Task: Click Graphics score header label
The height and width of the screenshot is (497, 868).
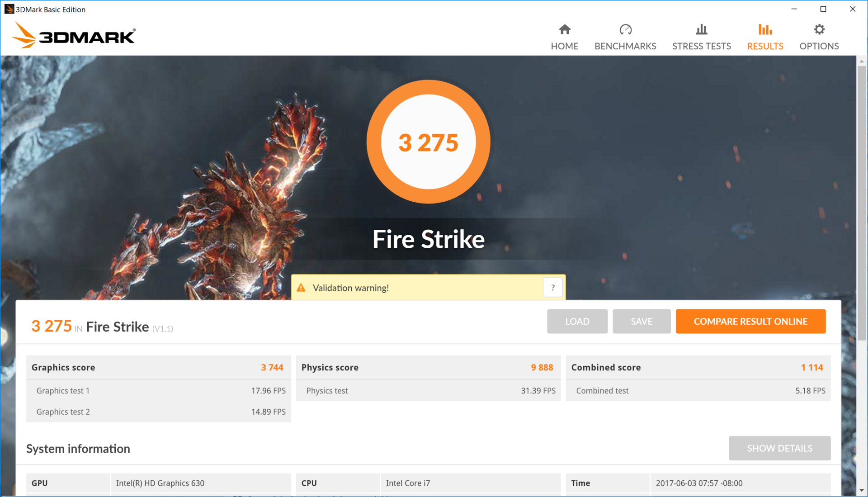Action: coord(63,368)
